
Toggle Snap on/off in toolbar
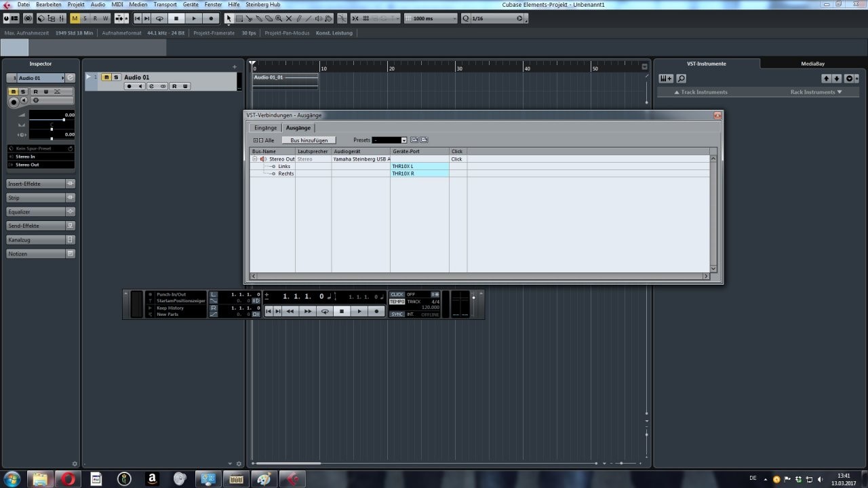click(355, 18)
